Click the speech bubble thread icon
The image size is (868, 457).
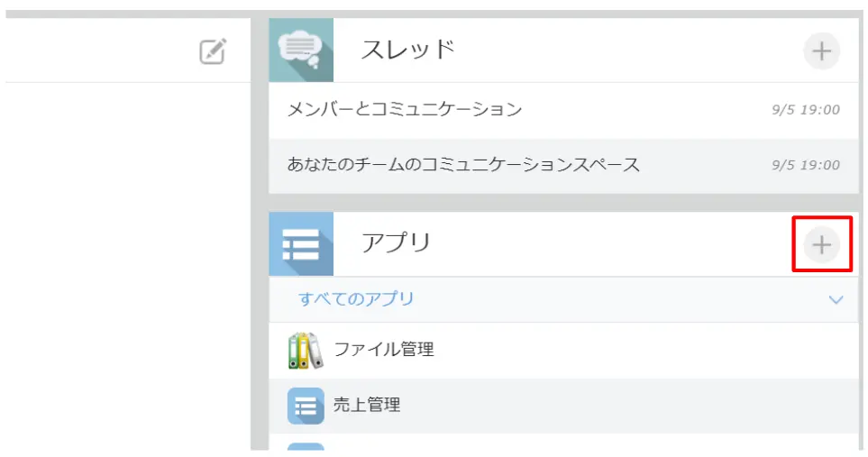click(x=301, y=50)
